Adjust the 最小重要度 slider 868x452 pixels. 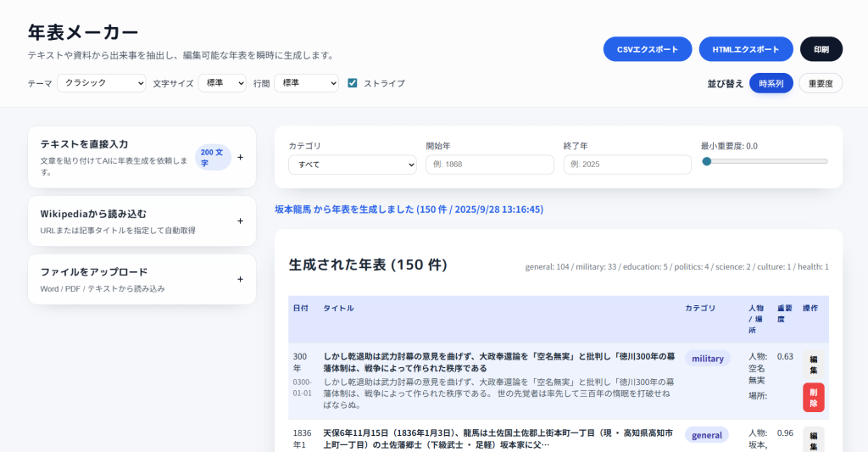pyautogui.click(x=707, y=161)
